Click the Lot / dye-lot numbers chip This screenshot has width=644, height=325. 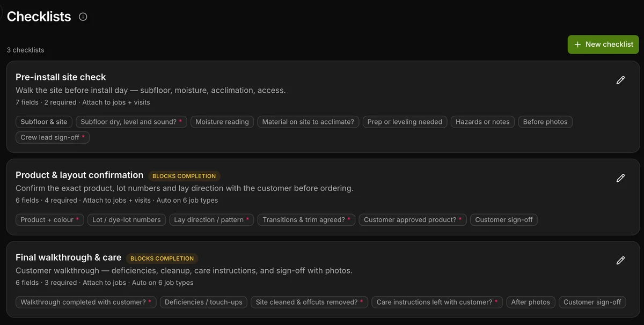tap(127, 220)
